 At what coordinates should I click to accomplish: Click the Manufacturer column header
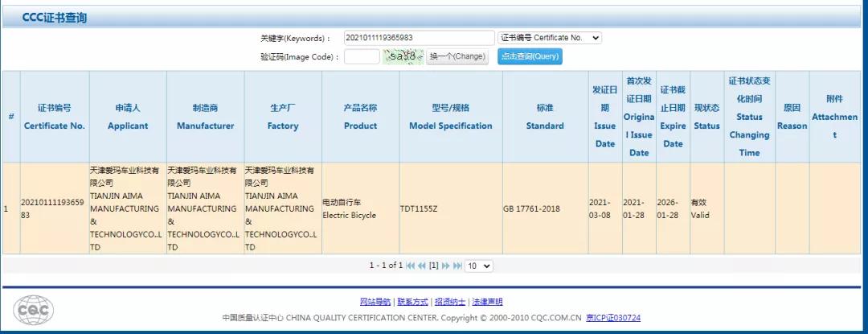coord(206,117)
